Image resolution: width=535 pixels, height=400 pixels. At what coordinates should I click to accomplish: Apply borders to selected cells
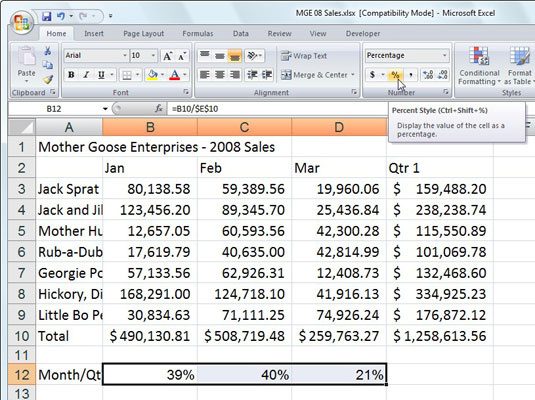[127, 75]
